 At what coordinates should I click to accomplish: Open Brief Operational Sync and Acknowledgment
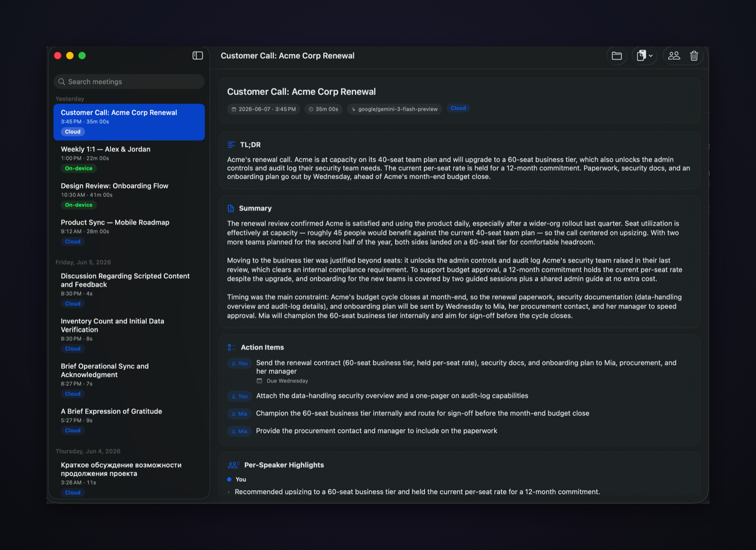pos(129,380)
